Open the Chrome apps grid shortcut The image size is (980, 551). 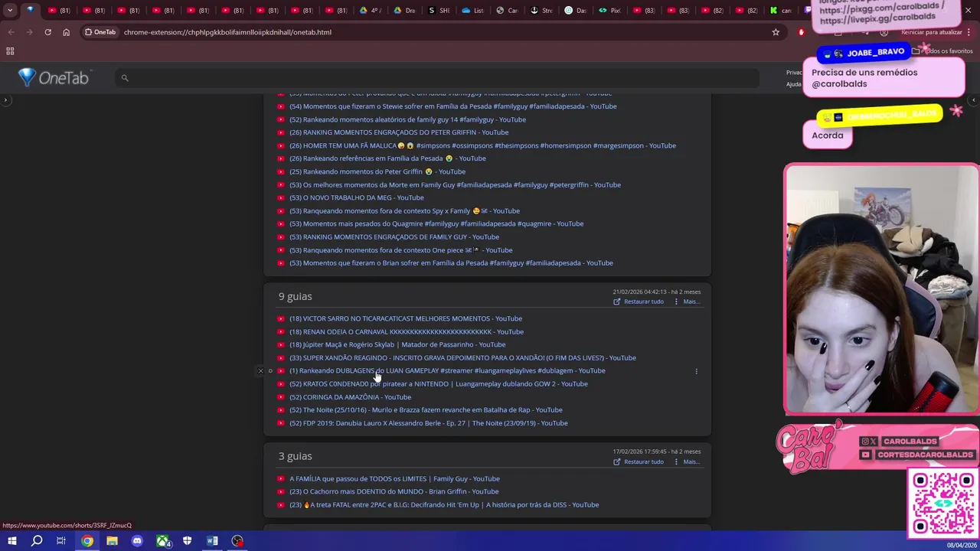tap(10, 51)
